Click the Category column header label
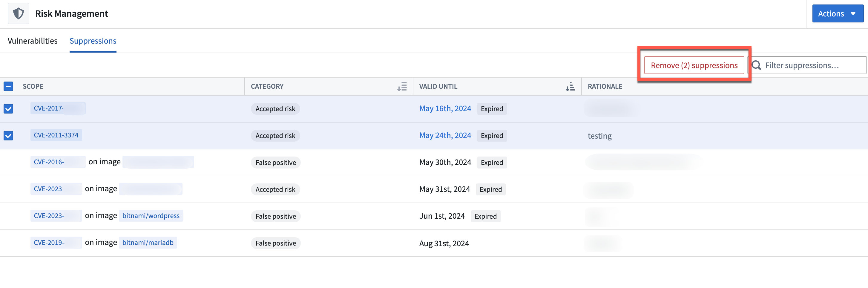 click(x=267, y=87)
